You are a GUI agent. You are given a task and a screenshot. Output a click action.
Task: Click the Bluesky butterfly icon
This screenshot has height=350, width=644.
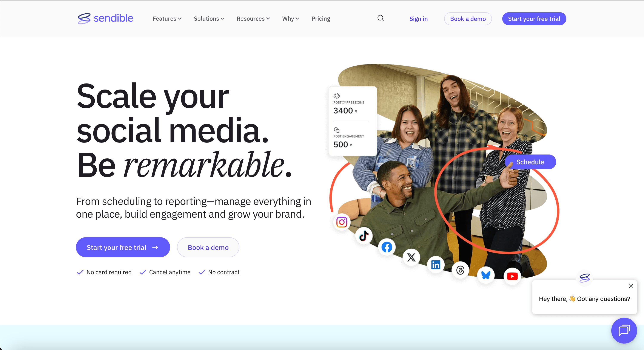tap(486, 275)
